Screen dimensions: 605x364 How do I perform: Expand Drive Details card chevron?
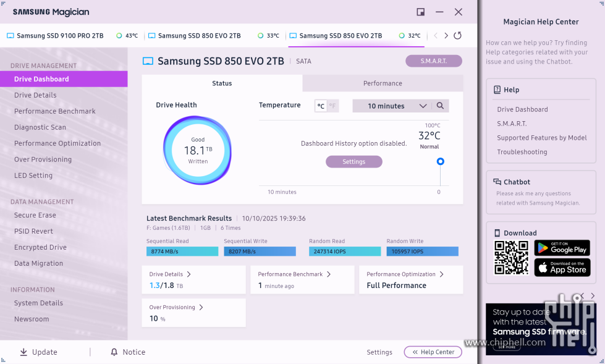189,274
